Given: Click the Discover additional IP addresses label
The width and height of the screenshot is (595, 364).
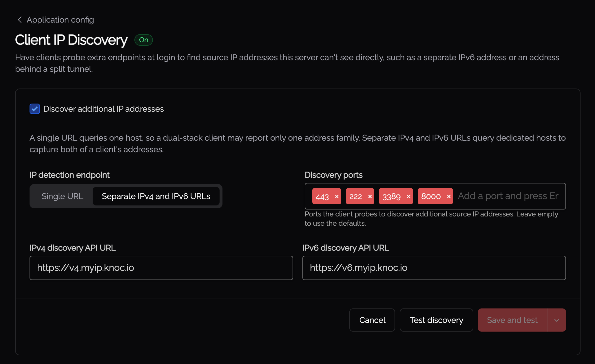Looking at the screenshot, I should pos(103,109).
